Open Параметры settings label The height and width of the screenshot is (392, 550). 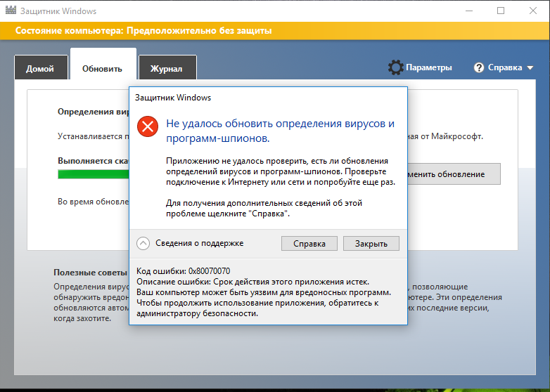[428, 67]
